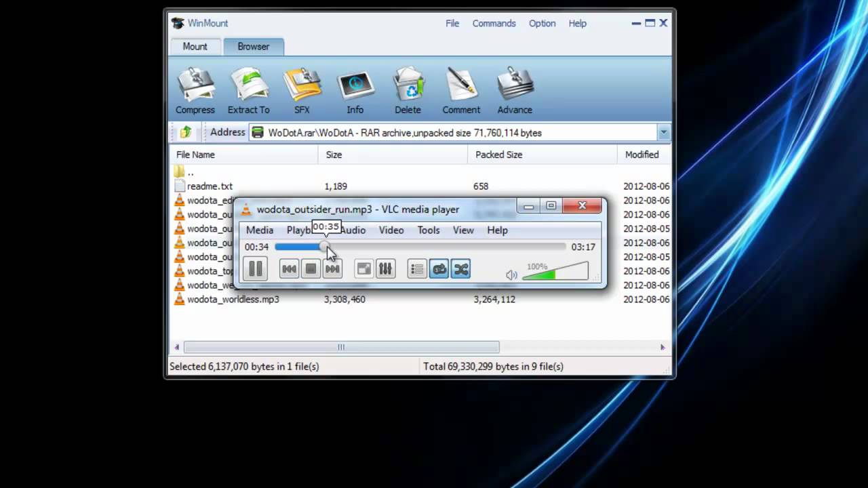Pause playback in VLC
The height and width of the screenshot is (488, 868).
coord(256,269)
